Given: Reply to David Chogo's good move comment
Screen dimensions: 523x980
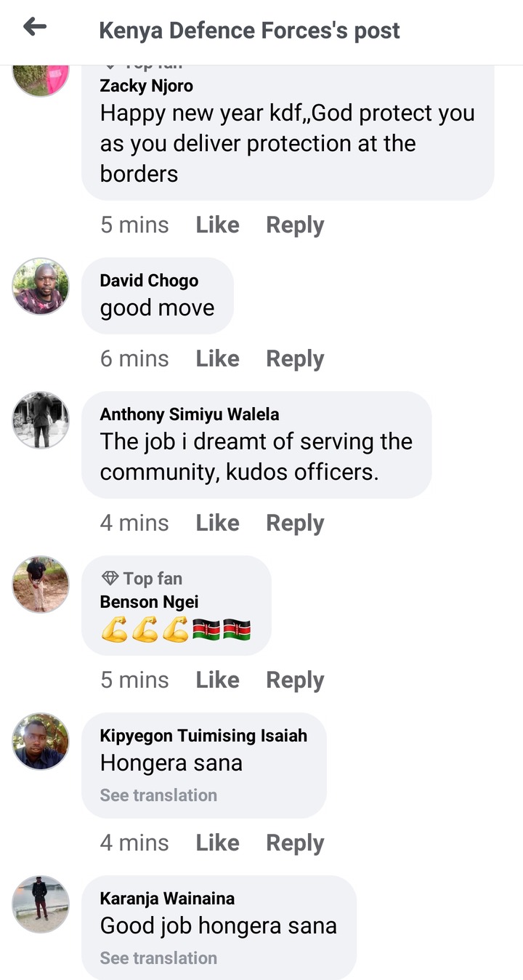Looking at the screenshot, I should 295,358.
